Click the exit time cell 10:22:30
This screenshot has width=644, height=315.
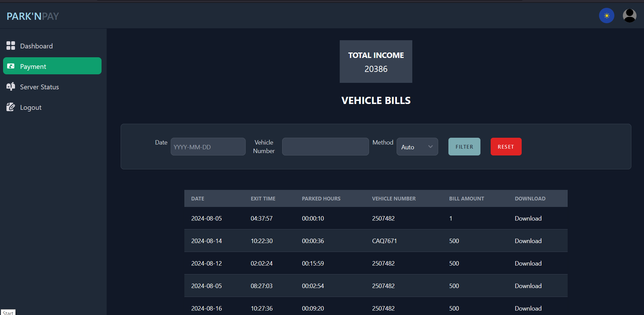tap(262, 241)
